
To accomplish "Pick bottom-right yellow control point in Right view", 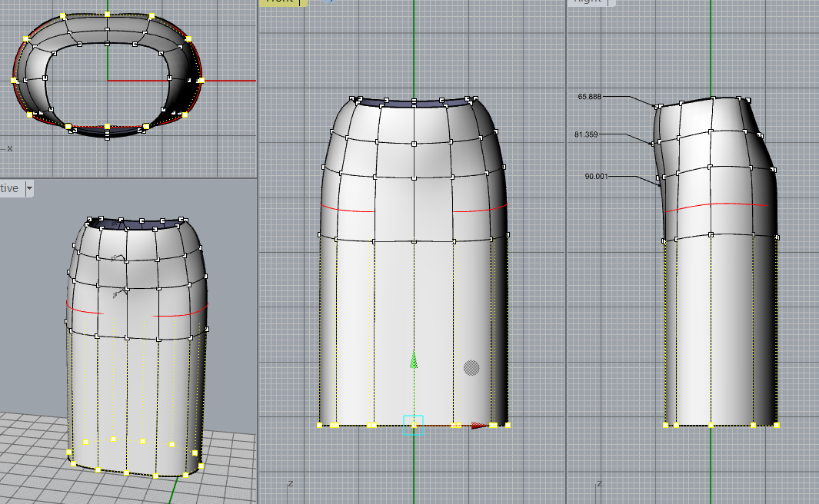I will pos(776,425).
